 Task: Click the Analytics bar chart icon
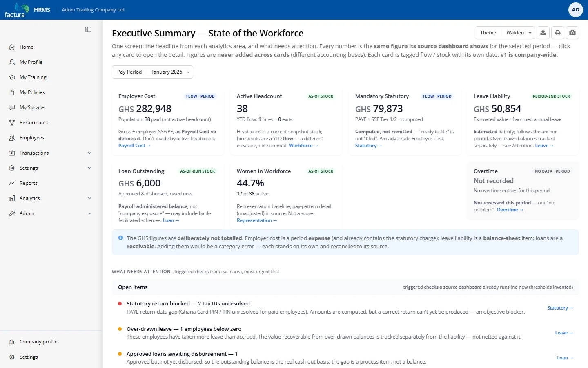pyautogui.click(x=12, y=198)
